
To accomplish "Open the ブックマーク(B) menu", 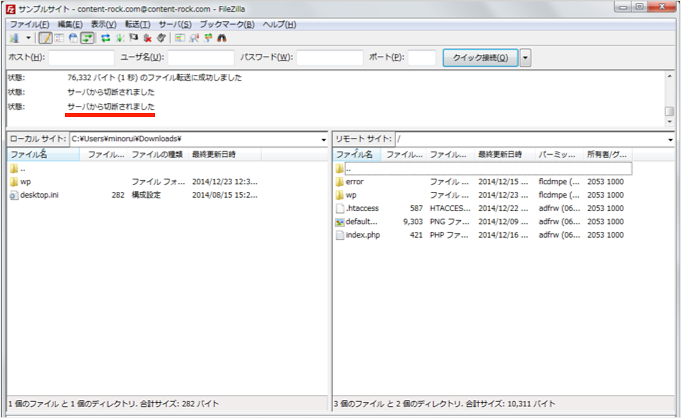I will pyautogui.click(x=227, y=24).
